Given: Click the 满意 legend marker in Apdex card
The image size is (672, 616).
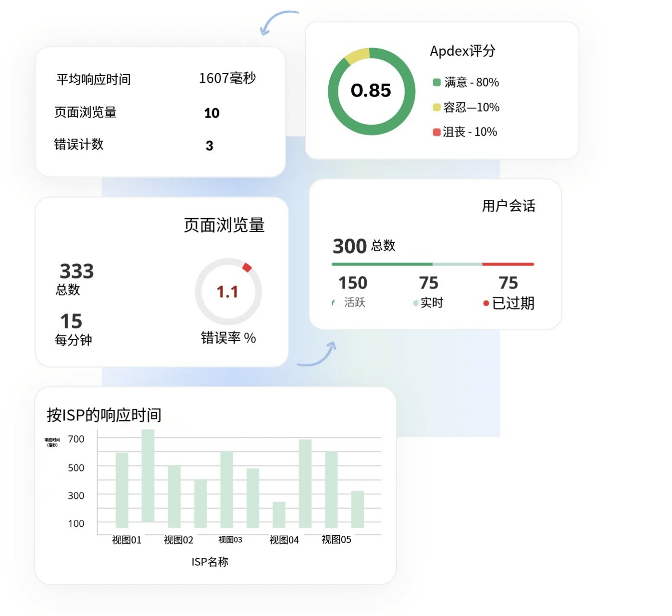Looking at the screenshot, I should point(436,82).
